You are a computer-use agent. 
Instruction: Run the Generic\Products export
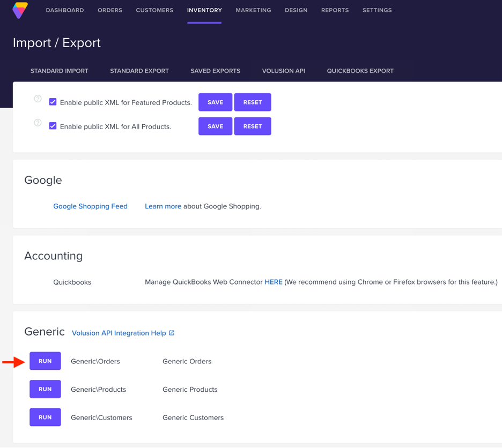pos(45,389)
